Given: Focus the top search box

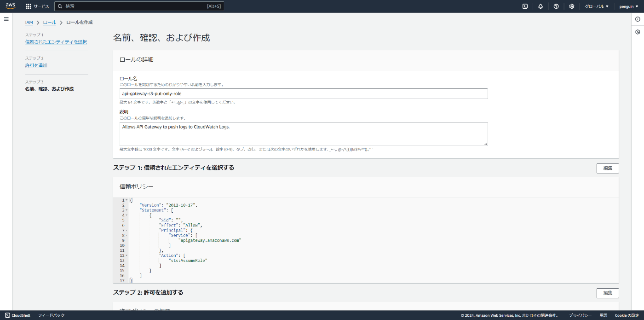Looking at the screenshot, I should pyautogui.click(x=139, y=6).
